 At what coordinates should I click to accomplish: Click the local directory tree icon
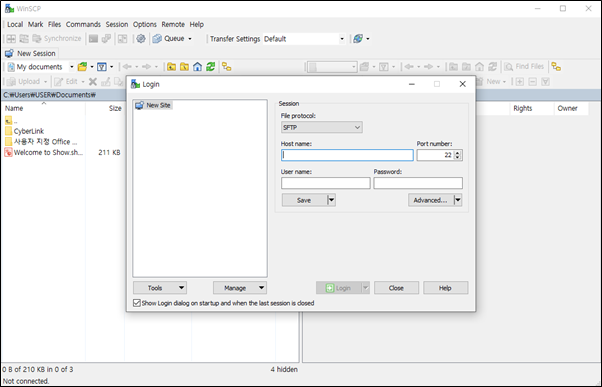click(227, 67)
